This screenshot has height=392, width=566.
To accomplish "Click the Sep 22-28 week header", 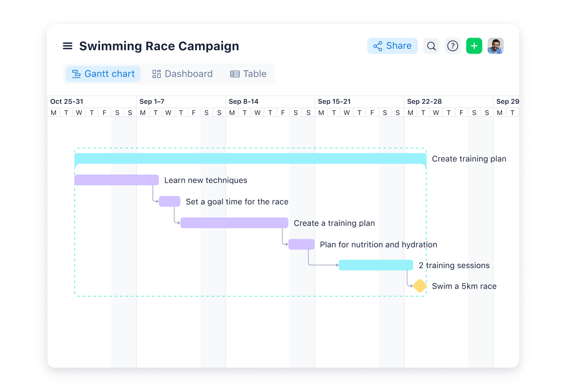I will click(424, 101).
